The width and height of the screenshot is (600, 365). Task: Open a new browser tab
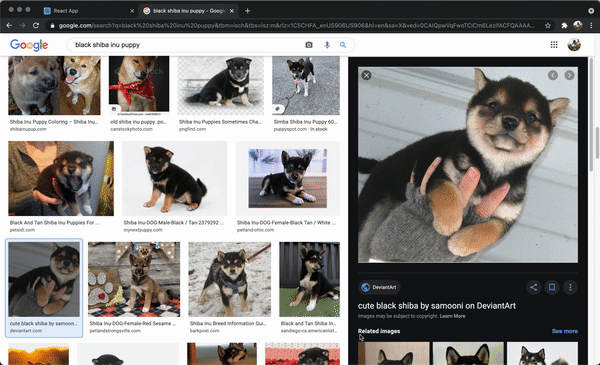(x=248, y=11)
